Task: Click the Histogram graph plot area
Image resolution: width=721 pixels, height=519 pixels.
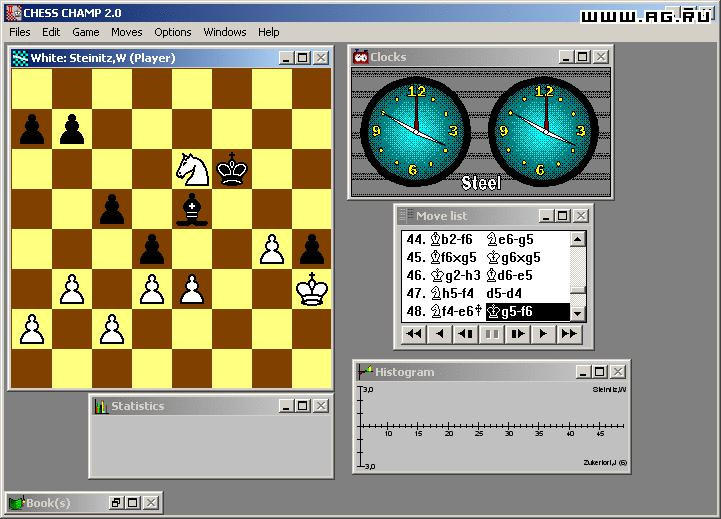Action: pos(492,426)
